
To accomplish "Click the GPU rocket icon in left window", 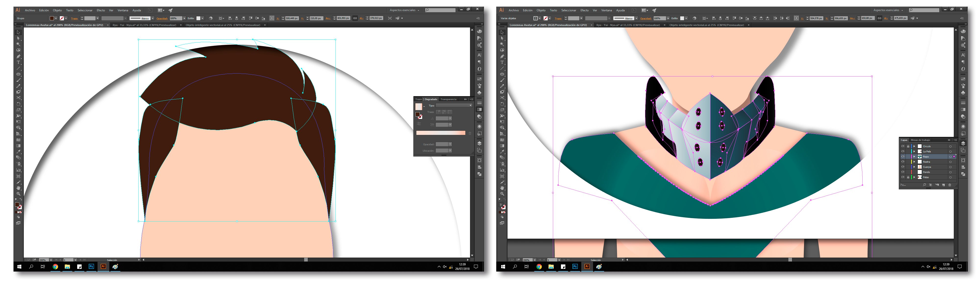I will (x=170, y=10).
